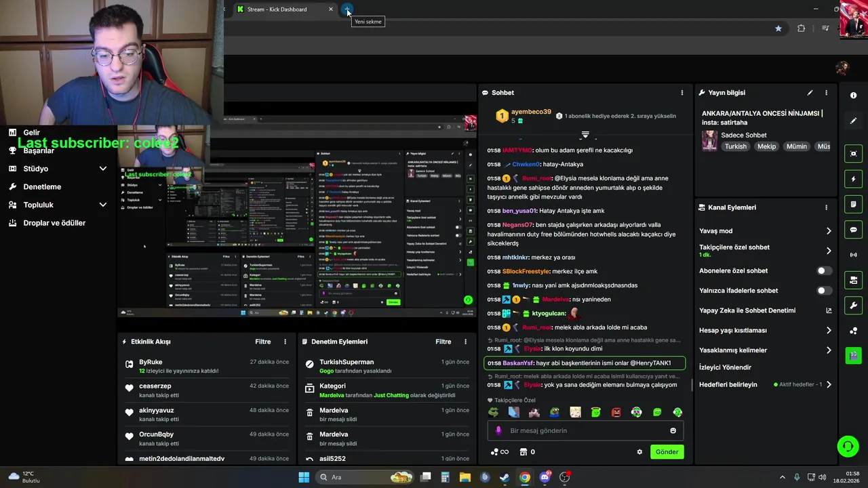Insert the red angry face emote
868x488 pixels.
(x=616, y=412)
